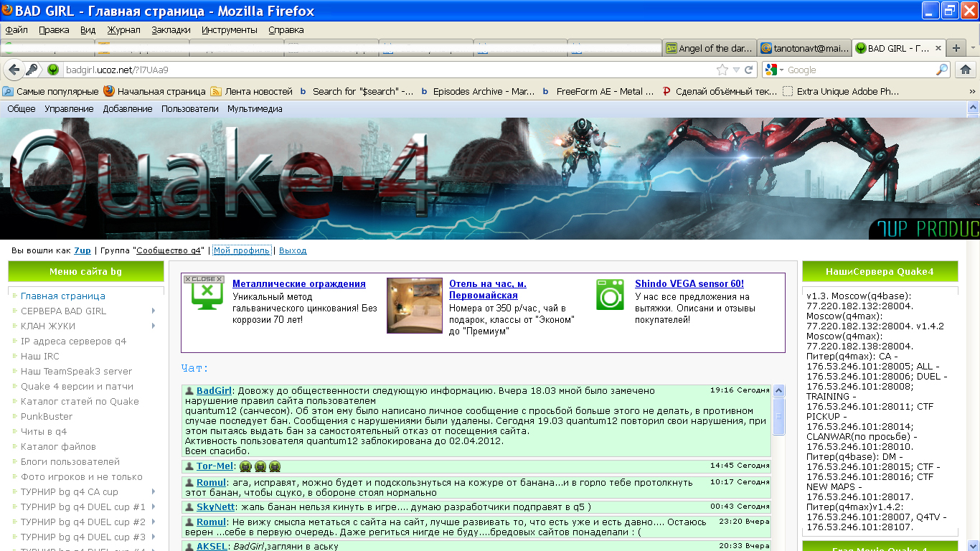Expand the КЛАН ЖУКИ submenu

coord(154,326)
